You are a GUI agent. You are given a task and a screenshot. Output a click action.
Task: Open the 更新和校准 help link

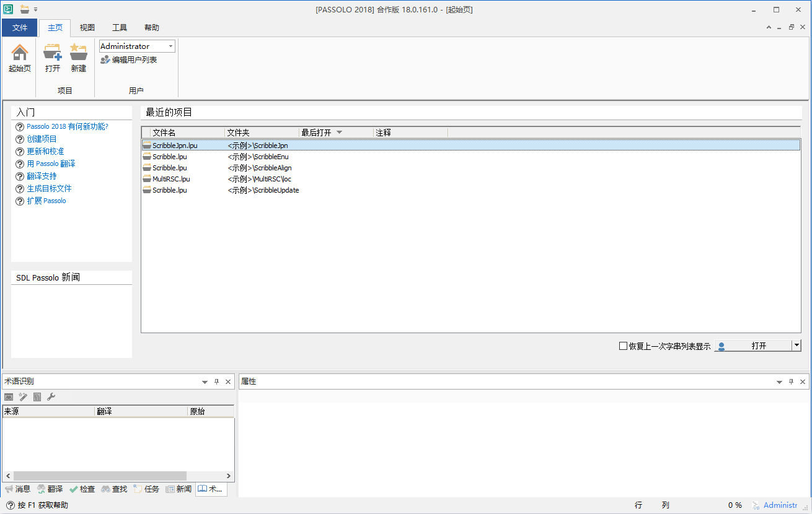point(45,151)
